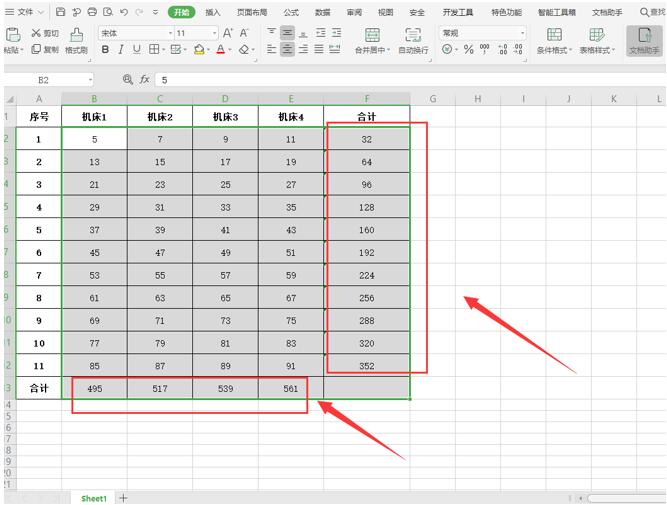Toggle bold formatting
Viewport: 667px width, 505px height.
[105, 50]
